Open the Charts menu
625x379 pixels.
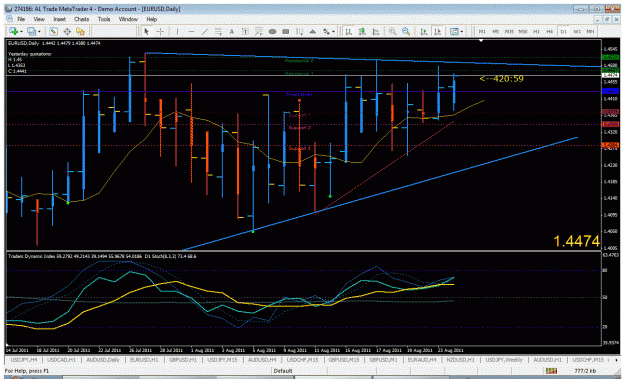pos(81,19)
